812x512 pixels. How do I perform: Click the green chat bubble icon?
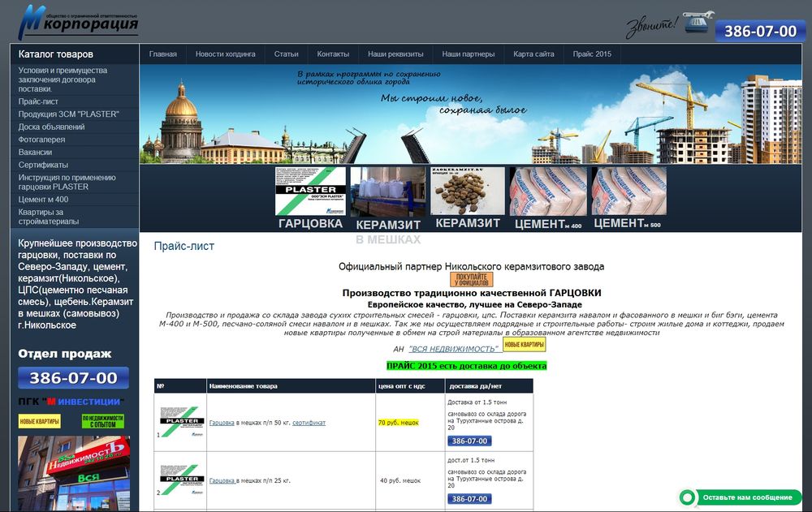(x=688, y=497)
